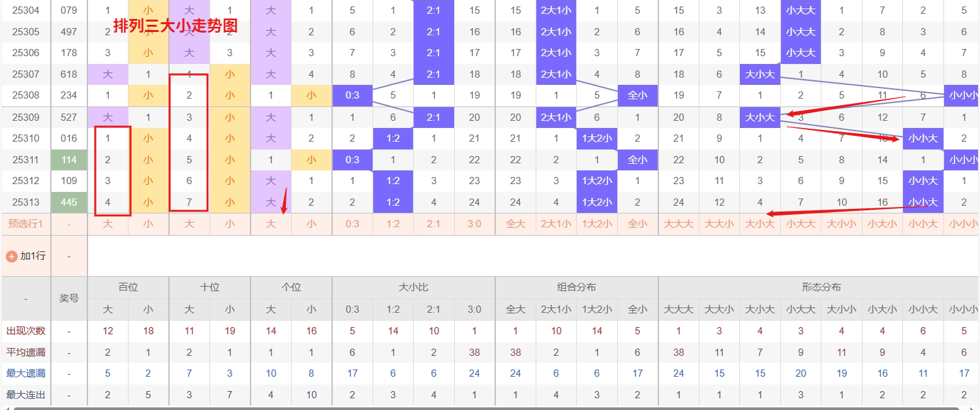Select 大大大 in the preselect row

click(x=679, y=224)
